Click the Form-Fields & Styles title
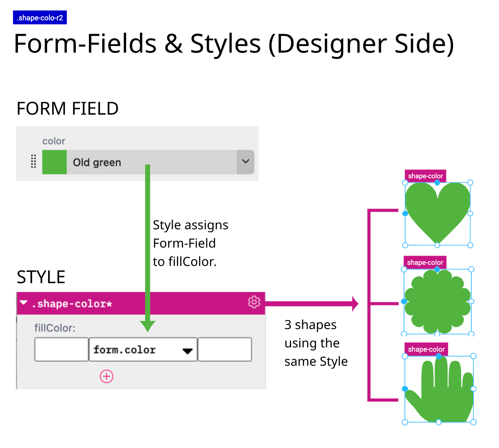Viewport: 499px width, 448px height. click(234, 44)
